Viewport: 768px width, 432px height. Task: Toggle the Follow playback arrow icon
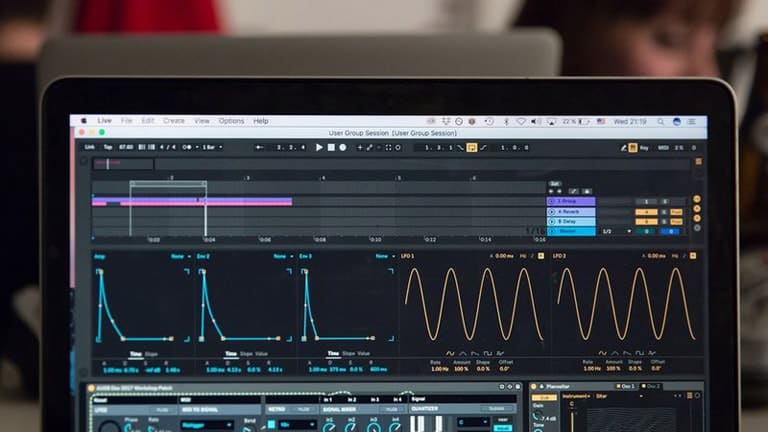(260, 147)
